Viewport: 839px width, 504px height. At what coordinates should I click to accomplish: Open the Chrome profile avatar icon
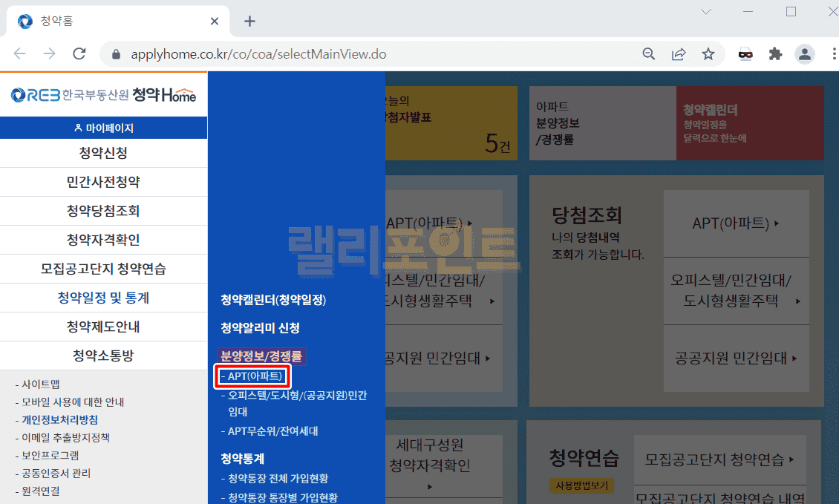804,54
